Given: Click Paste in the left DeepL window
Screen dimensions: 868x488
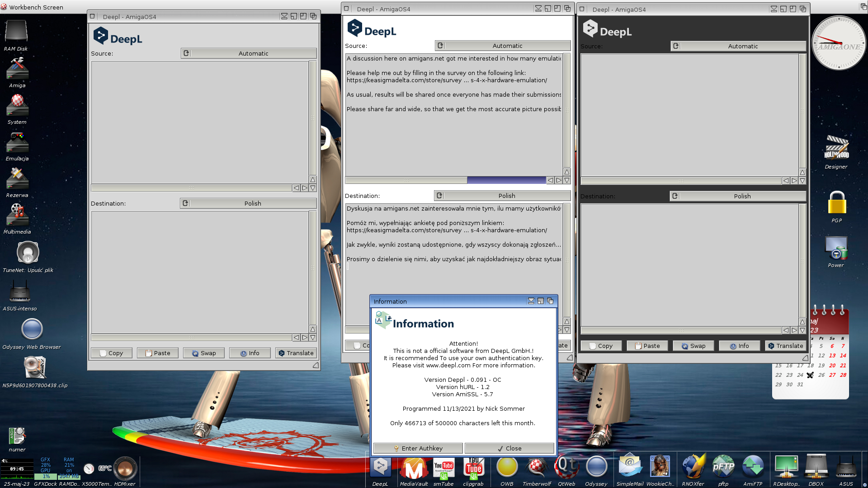Looking at the screenshot, I should 158,353.
